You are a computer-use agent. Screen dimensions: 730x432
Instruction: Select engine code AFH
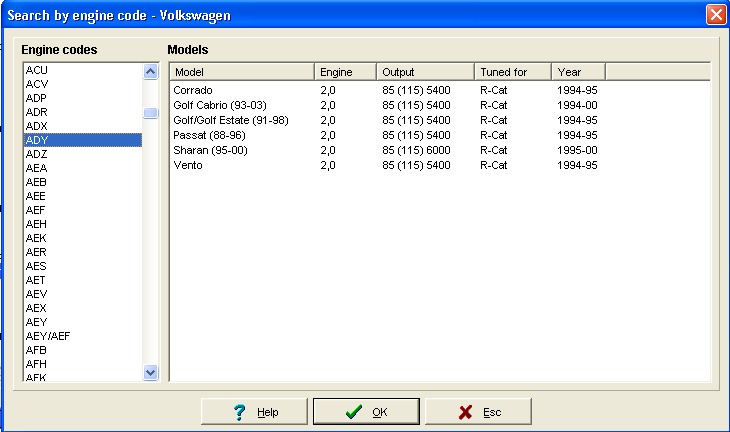[83, 364]
